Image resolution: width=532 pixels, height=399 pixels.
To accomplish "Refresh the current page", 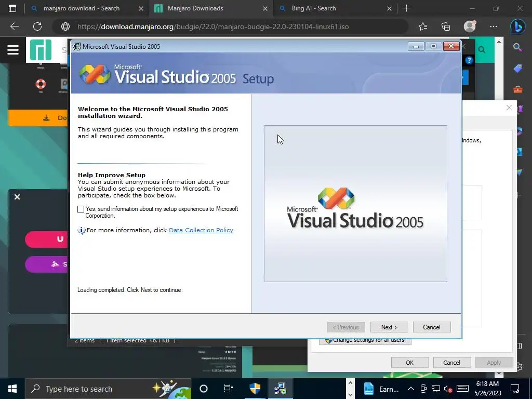I will [x=37, y=26].
